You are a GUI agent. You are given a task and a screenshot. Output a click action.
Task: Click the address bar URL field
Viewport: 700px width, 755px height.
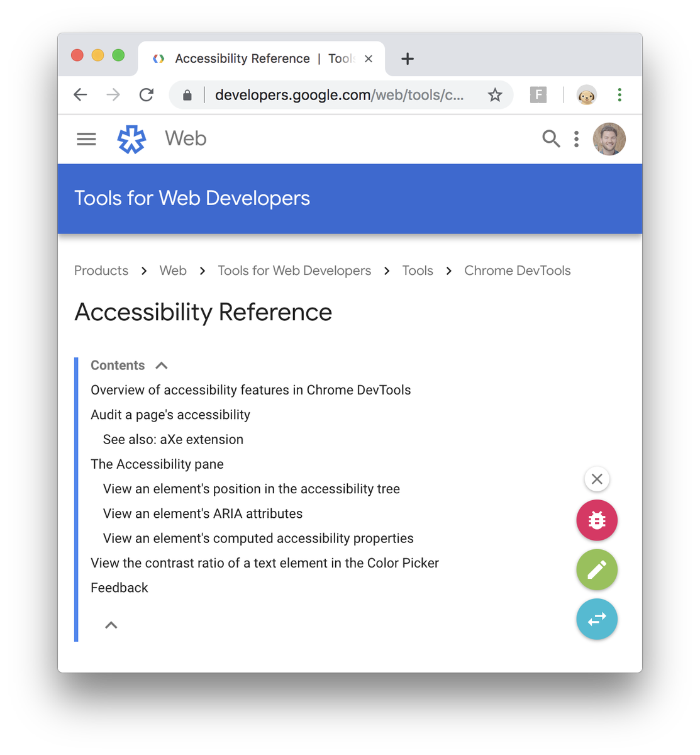tap(340, 95)
